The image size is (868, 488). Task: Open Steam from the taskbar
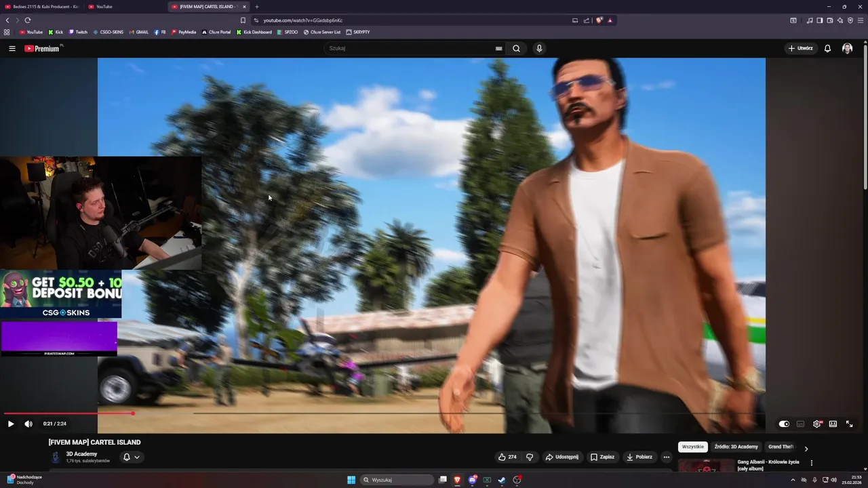coord(502,480)
